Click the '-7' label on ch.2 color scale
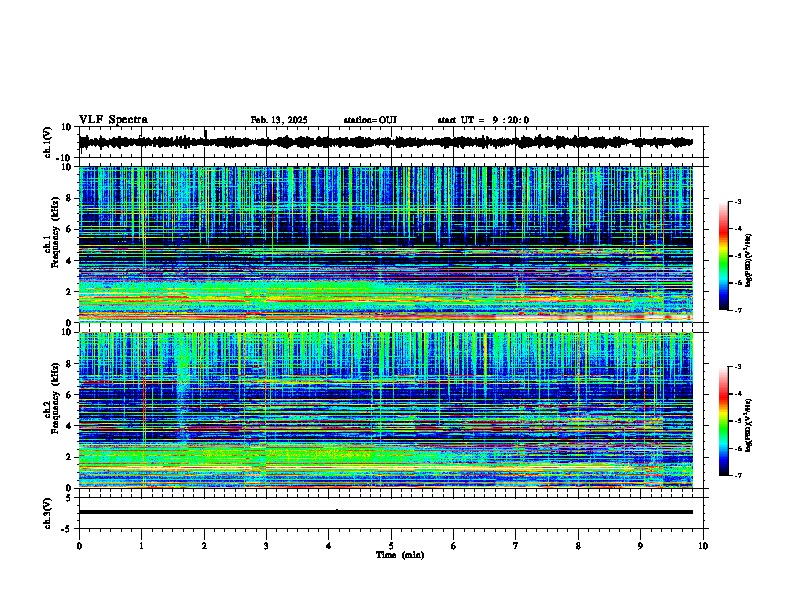This screenshot has width=792, height=612. click(738, 476)
